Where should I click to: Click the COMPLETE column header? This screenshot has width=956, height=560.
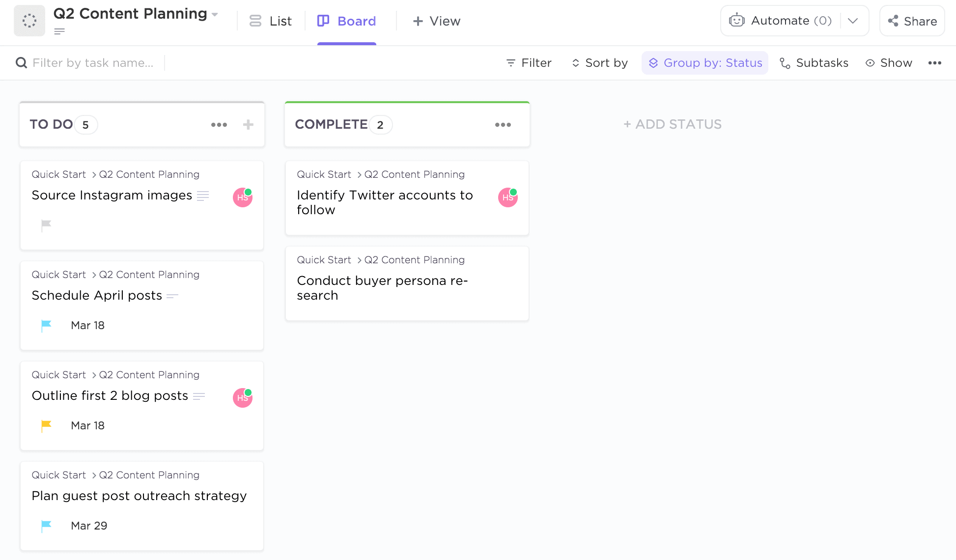click(407, 124)
